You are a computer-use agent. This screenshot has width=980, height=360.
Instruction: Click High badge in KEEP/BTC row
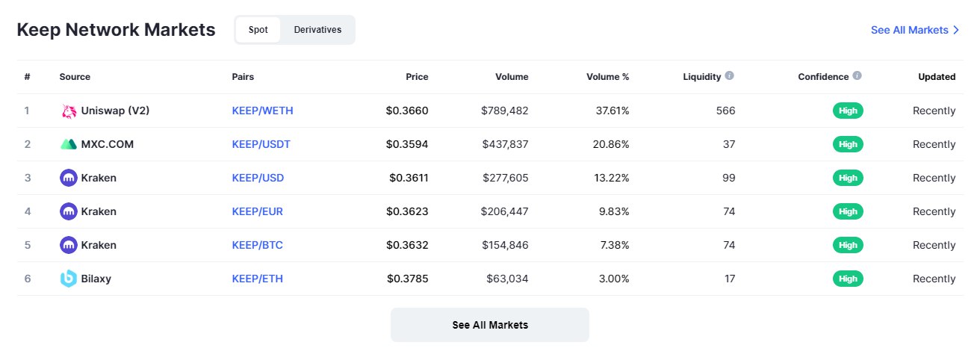click(848, 245)
